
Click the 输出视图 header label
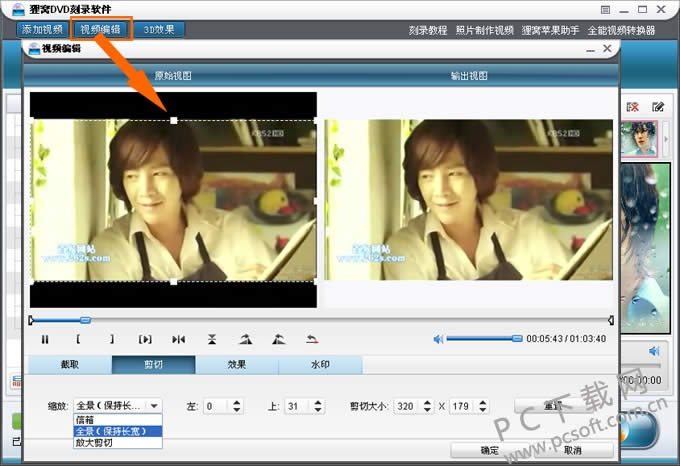[x=469, y=76]
